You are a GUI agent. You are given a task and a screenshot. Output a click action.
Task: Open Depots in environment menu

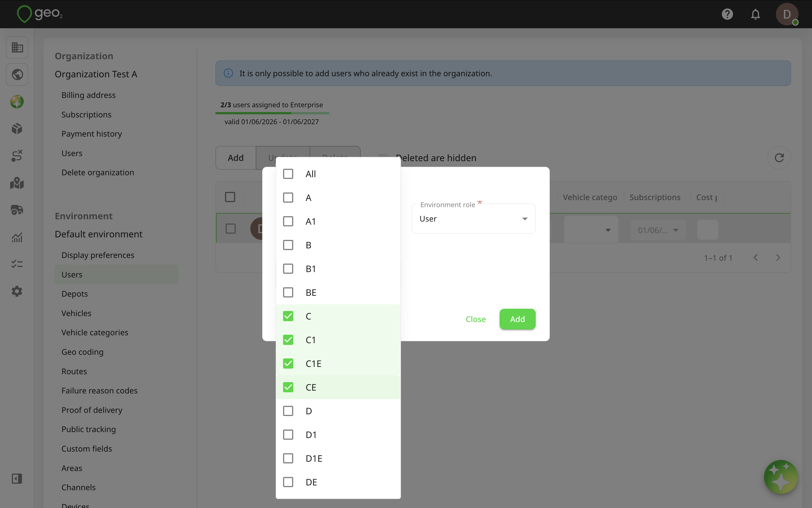[x=74, y=294]
